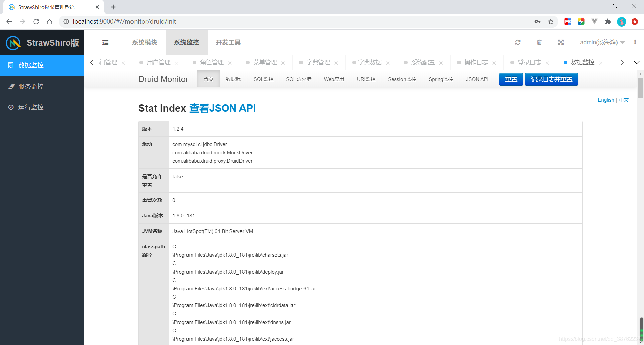The height and width of the screenshot is (345, 644).
Task: Open the 查看JSON API link
Action: pyautogui.click(x=222, y=108)
